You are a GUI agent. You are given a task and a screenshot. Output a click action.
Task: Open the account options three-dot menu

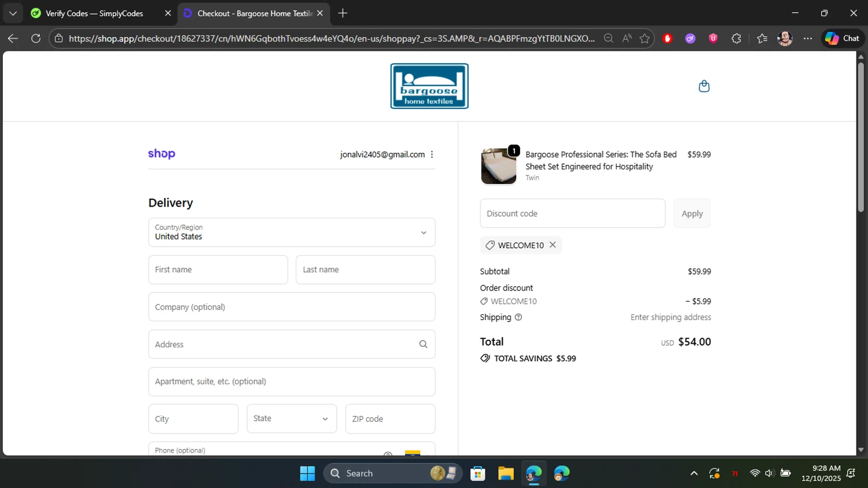tap(432, 155)
